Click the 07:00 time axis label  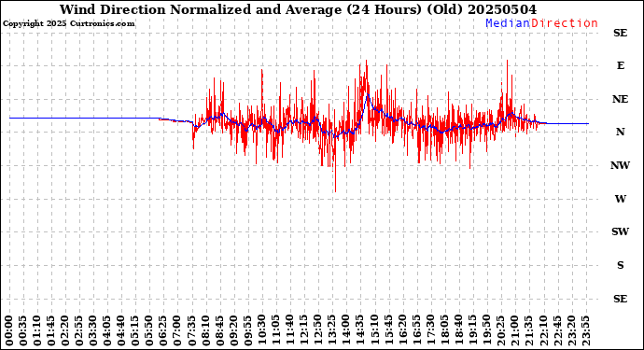(177, 330)
